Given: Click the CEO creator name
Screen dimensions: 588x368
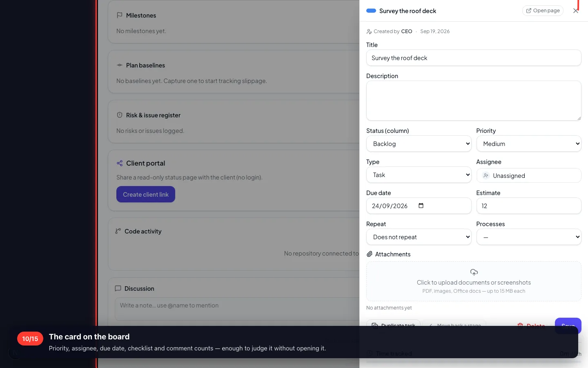Looking at the screenshot, I should pyautogui.click(x=407, y=31).
